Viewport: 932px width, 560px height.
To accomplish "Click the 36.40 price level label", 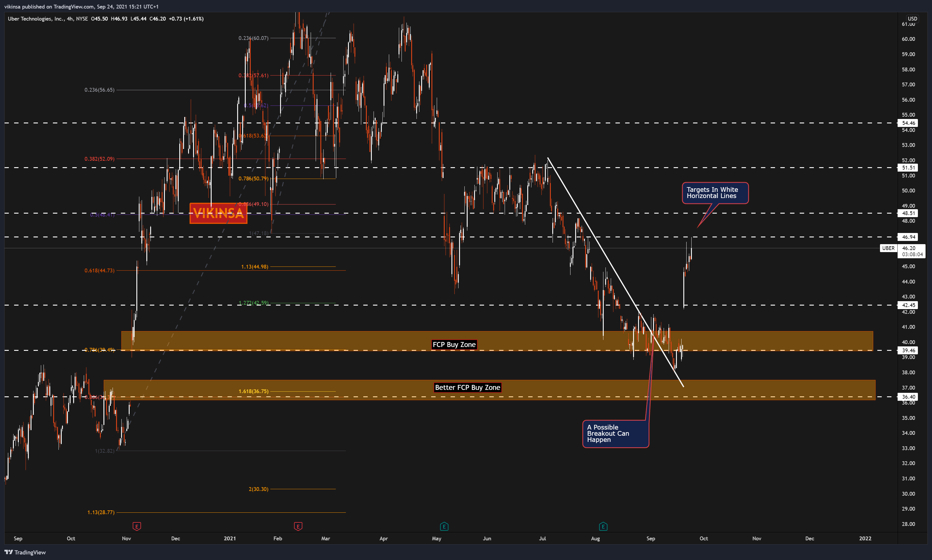I will pos(908,397).
